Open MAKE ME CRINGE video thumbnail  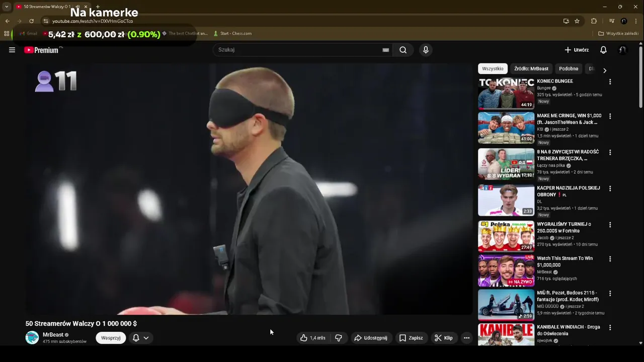click(x=506, y=128)
